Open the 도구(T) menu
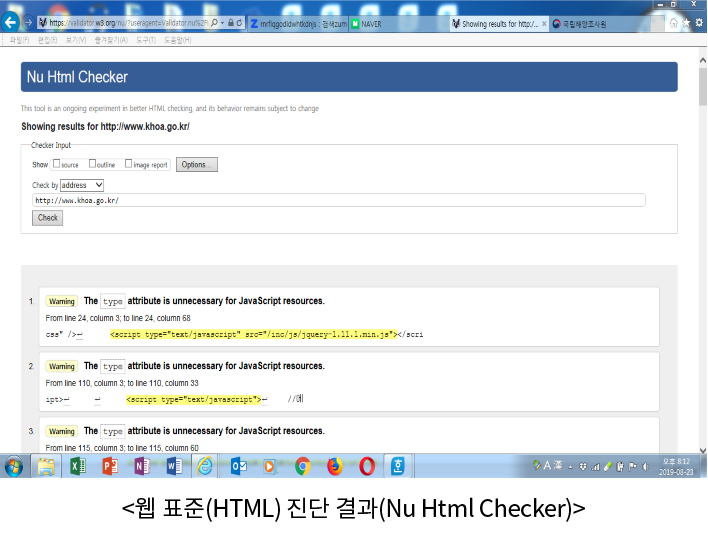The width and height of the screenshot is (708, 542). 146,40
